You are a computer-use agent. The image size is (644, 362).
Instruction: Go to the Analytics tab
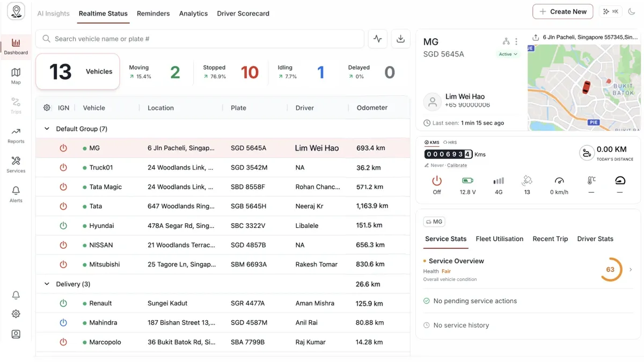pyautogui.click(x=193, y=13)
